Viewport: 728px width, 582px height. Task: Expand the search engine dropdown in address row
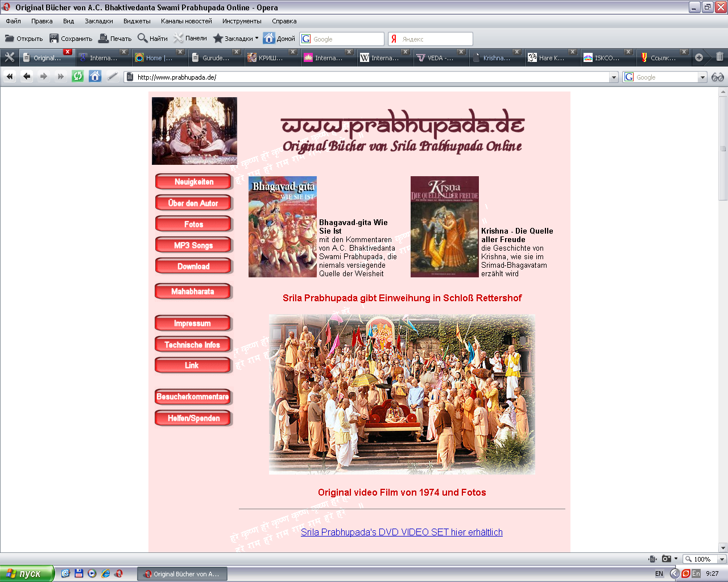point(702,77)
